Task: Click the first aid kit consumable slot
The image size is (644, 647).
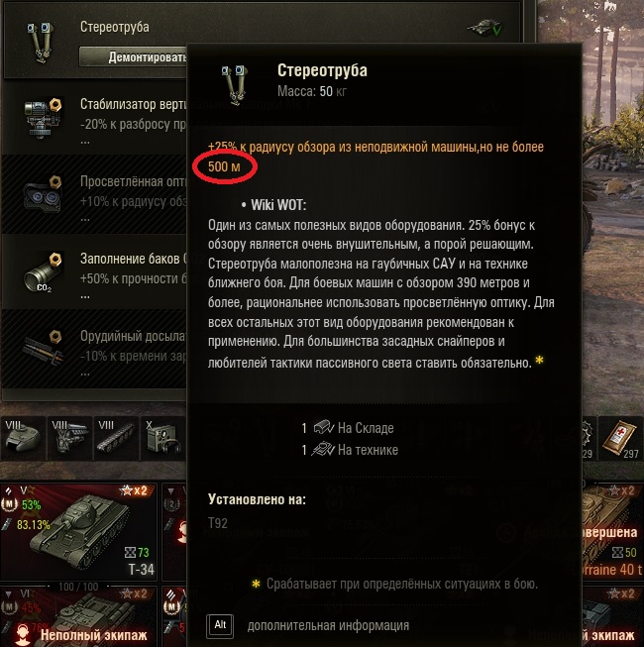Action: [621, 438]
